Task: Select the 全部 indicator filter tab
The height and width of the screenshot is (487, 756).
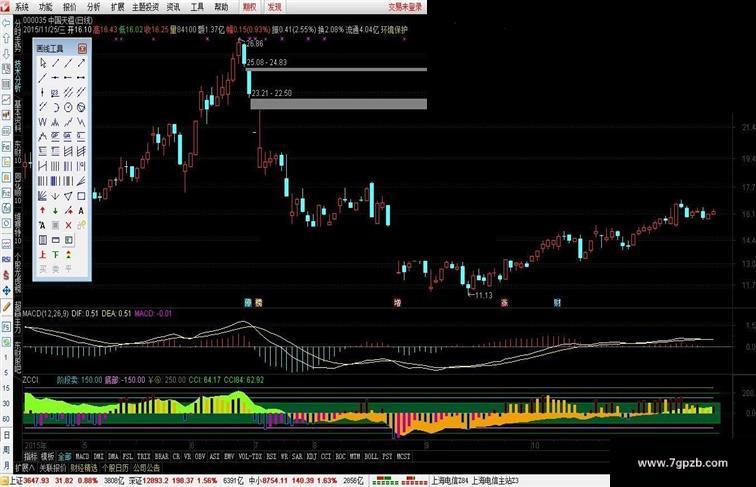Action: (x=64, y=456)
